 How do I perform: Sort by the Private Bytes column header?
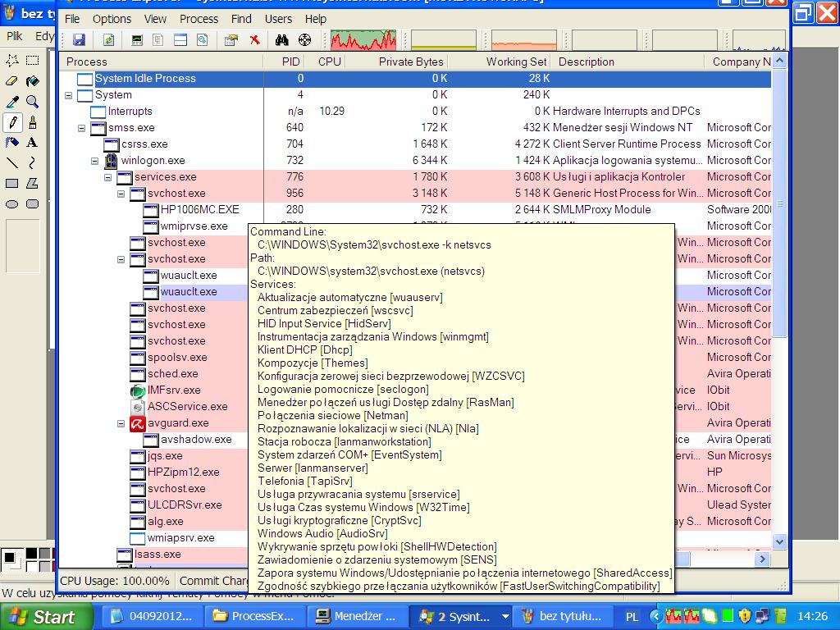(396, 62)
